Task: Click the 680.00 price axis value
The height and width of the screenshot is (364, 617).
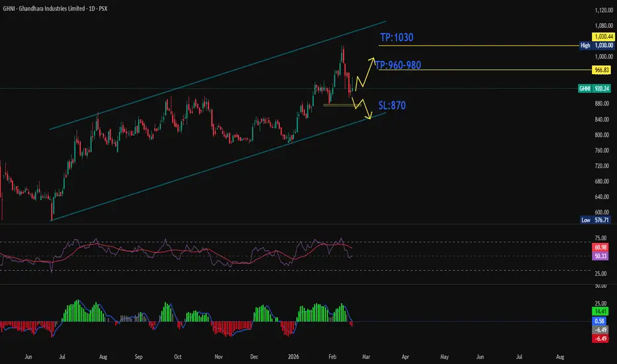Action: click(602, 181)
